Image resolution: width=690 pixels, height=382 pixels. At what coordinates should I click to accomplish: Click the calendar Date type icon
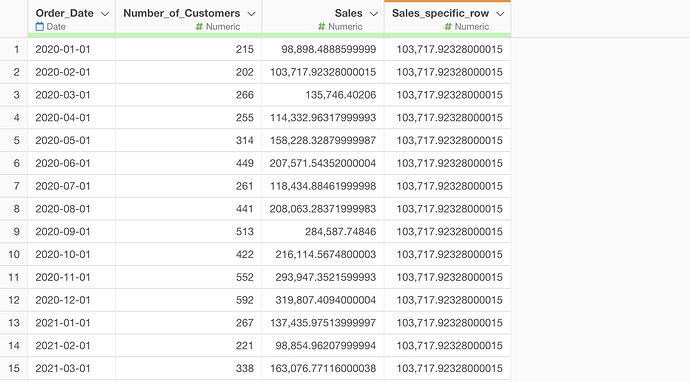tap(40, 27)
